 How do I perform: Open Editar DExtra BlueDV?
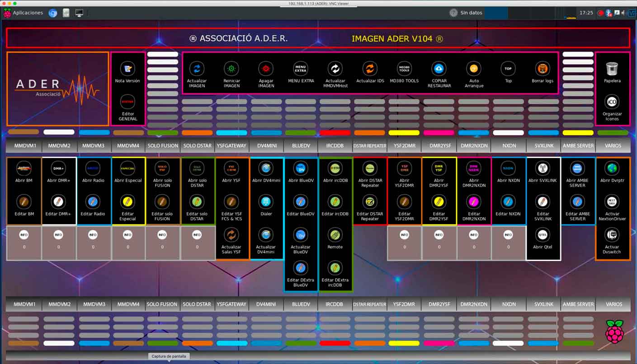coord(301,268)
